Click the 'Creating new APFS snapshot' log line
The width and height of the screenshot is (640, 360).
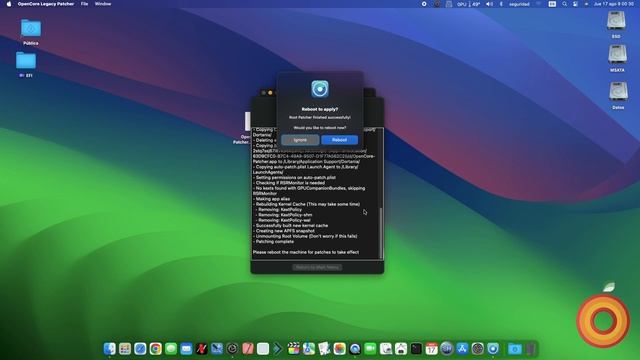[x=285, y=231]
